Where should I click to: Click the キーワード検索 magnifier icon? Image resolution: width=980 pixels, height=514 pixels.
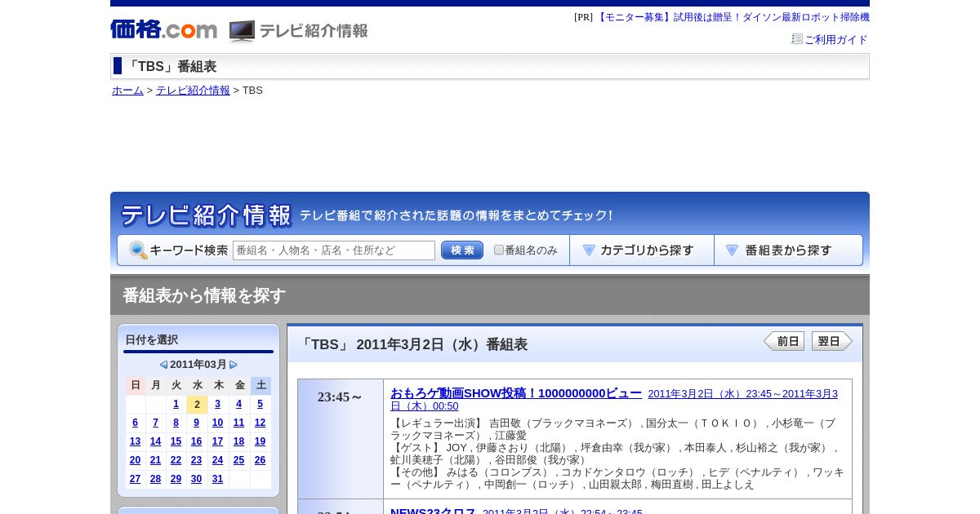138,250
